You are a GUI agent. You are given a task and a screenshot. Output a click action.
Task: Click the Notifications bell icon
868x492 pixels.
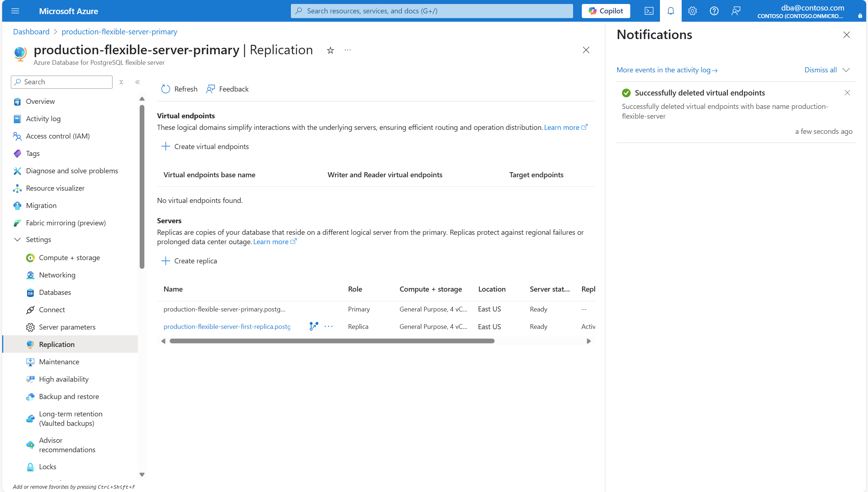click(x=670, y=11)
